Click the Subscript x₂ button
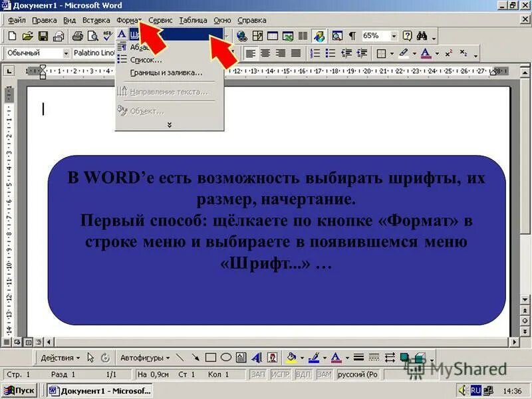 click(464, 53)
